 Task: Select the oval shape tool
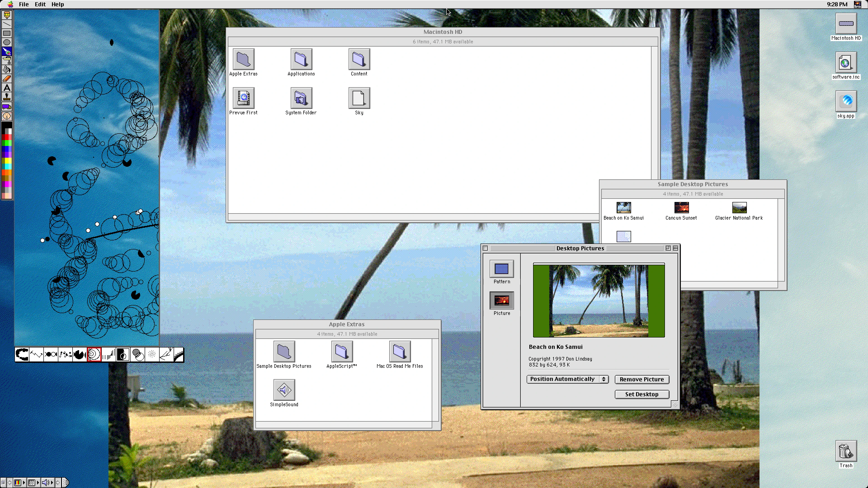[x=7, y=42]
